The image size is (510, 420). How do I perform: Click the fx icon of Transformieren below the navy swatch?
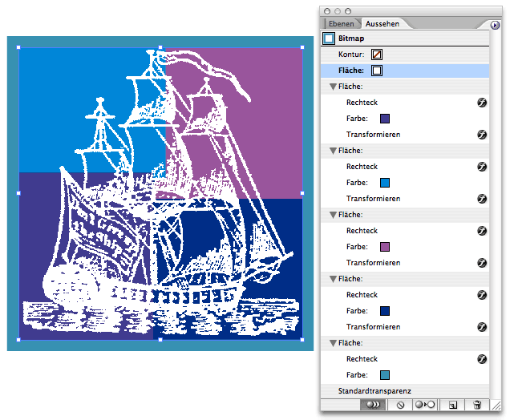(x=482, y=327)
